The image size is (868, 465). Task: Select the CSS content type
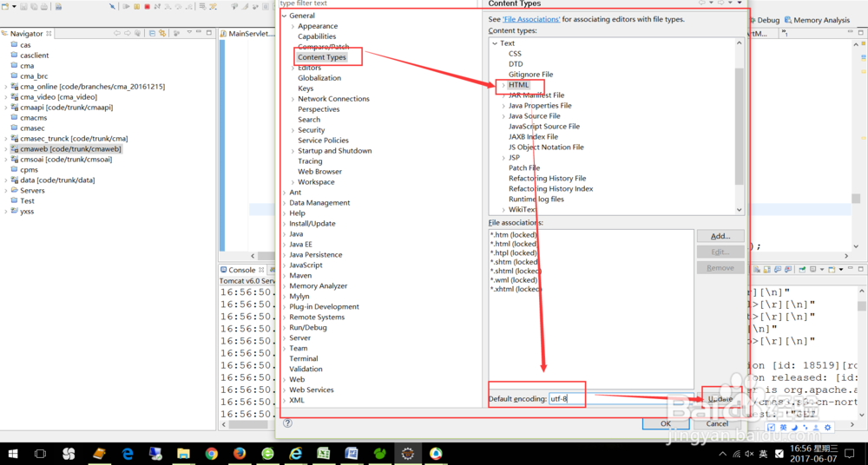(x=515, y=54)
